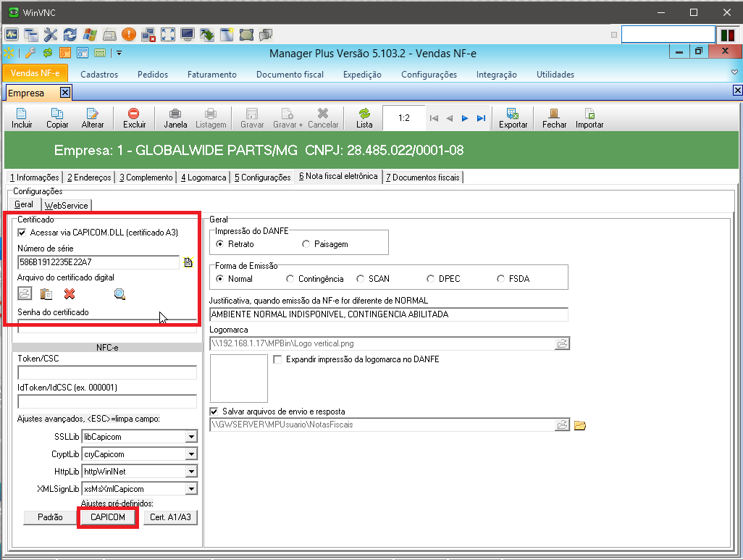Select Contingência emission radio button
This screenshot has width=743, height=560.
pos(290,278)
